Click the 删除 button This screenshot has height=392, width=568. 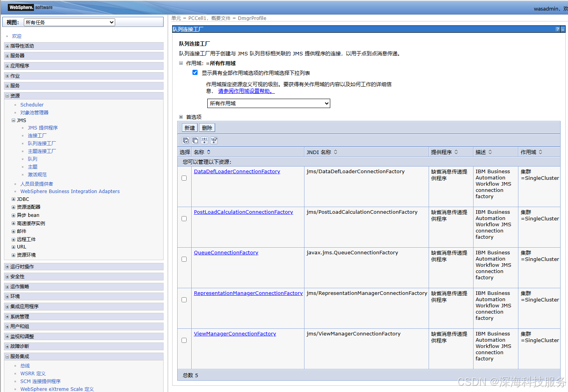pyautogui.click(x=207, y=128)
